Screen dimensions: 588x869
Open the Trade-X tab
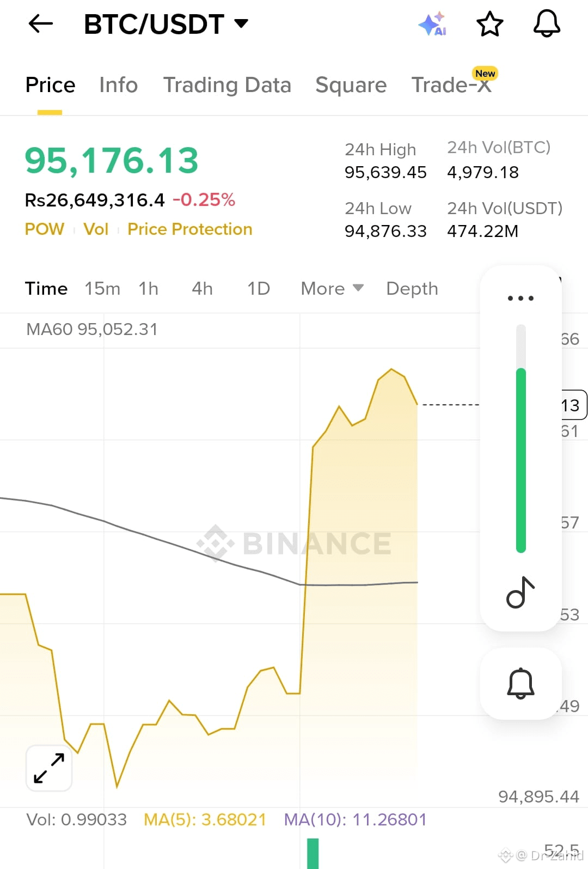[x=452, y=85]
